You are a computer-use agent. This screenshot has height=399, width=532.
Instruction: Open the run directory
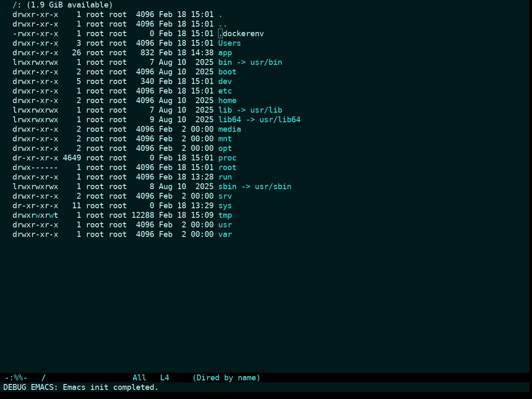point(225,177)
